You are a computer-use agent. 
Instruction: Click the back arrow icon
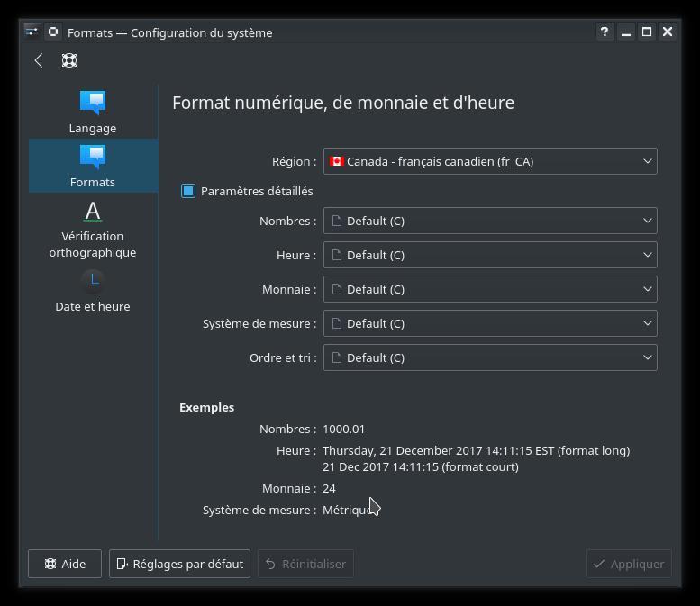tap(39, 60)
